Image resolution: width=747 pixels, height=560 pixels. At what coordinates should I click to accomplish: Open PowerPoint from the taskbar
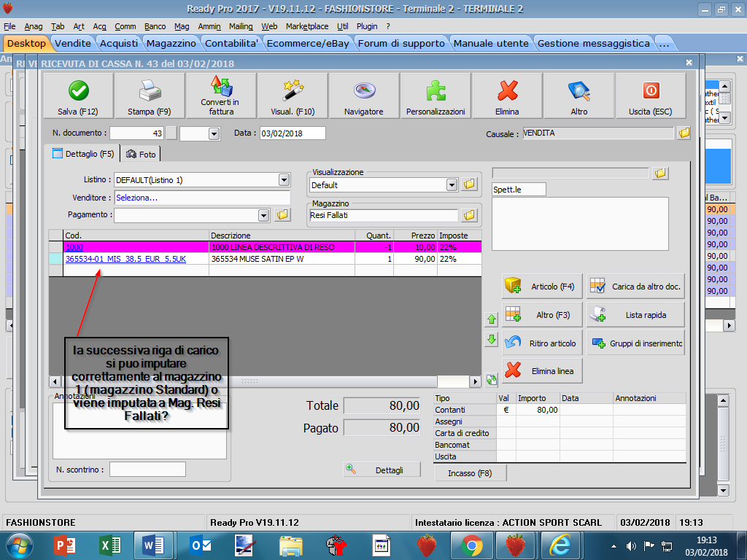pyautogui.click(x=65, y=545)
